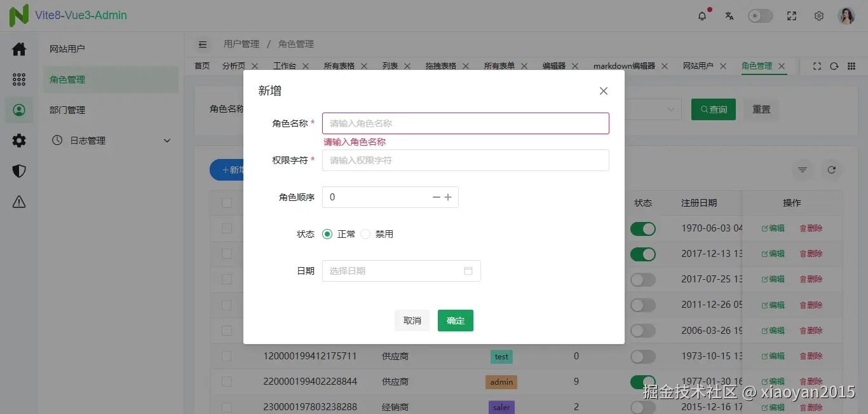The width and height of the screenshot is (868, 414).
Task: Open the table column filter icon
Action: click(x=803, y=170)
